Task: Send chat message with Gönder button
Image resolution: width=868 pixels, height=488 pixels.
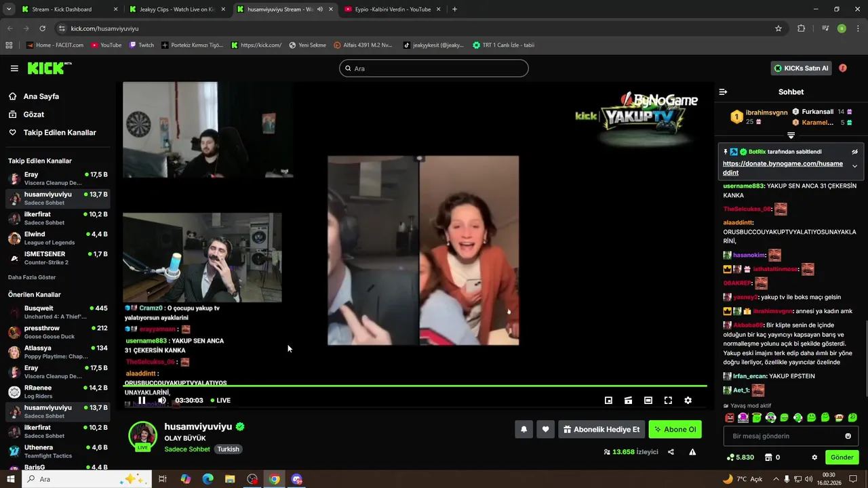Action: pyautogui.click(x=842, y=457)
